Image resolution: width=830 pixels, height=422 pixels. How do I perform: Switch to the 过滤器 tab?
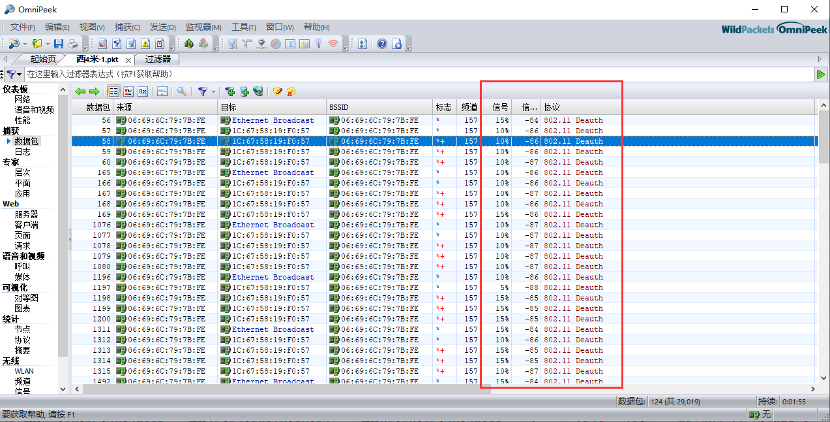coord(158,59)
